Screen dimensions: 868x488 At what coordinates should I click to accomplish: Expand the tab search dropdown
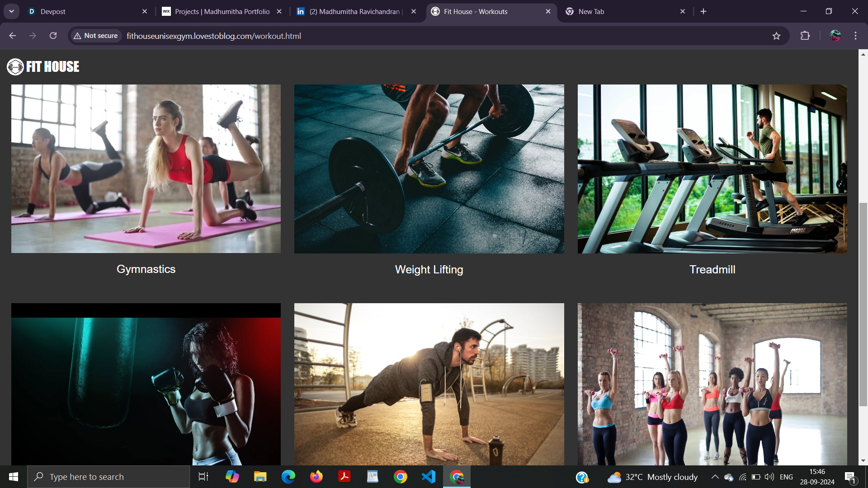(x=11, y=11)
